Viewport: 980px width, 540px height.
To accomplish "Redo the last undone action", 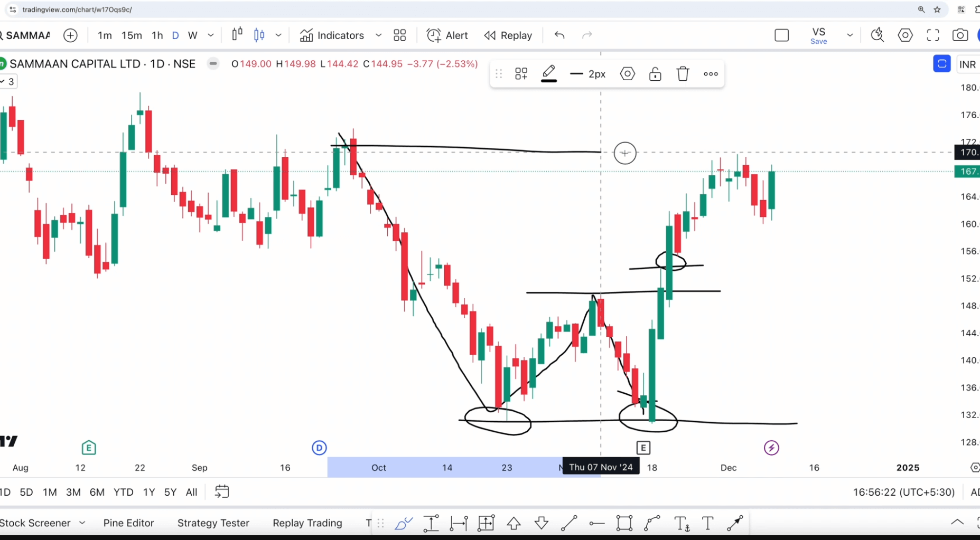I will coord(587,35).
